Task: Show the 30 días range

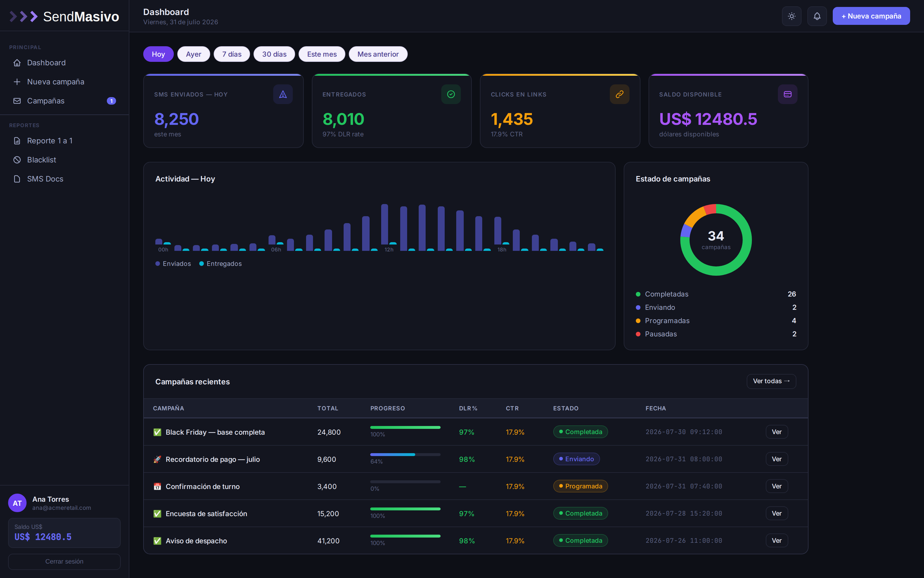Action: coord(274,54)
